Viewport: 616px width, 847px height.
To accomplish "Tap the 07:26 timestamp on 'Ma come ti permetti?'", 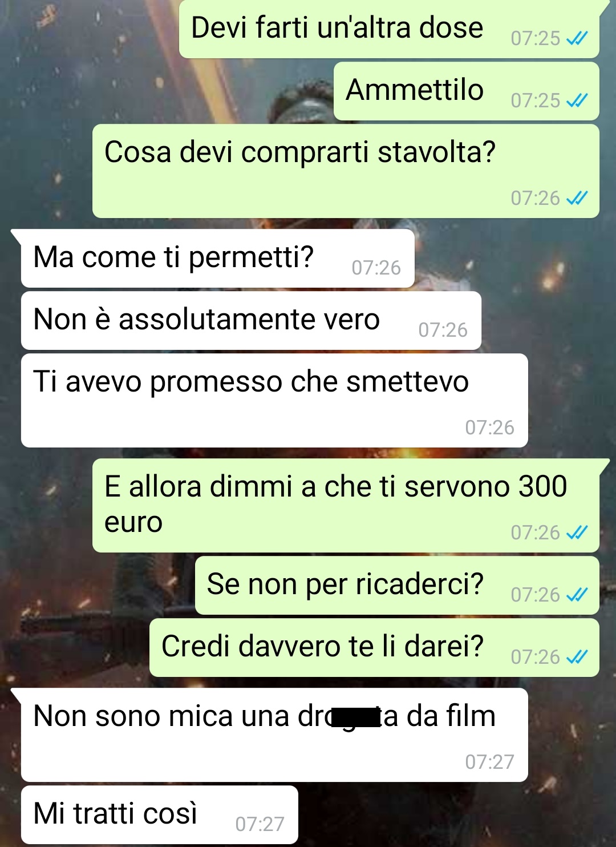I will 376,268.
